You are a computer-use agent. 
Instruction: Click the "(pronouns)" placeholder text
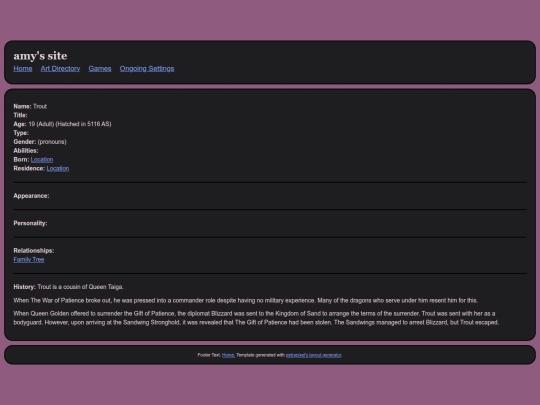coord(52,142)
